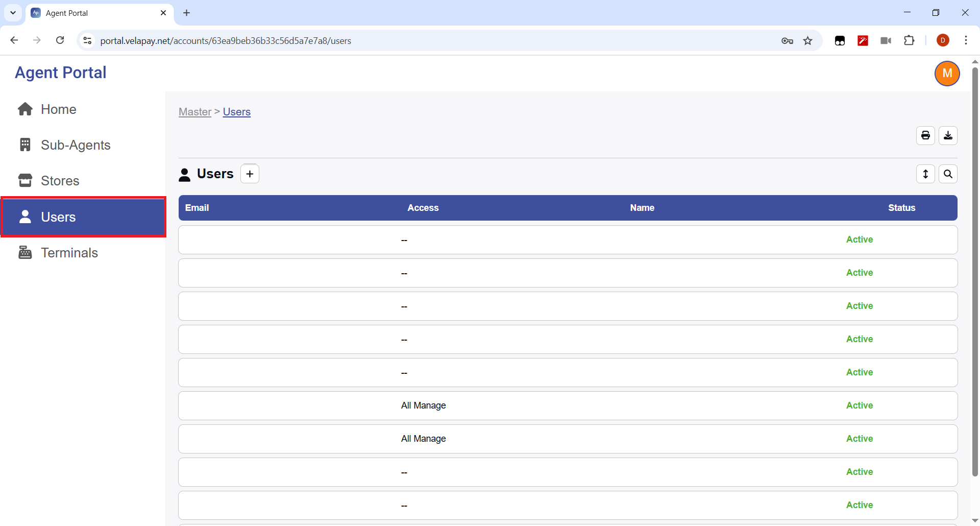The image size is (980, 526).
Task: Open a new browser tab
Action: [186, 13]
